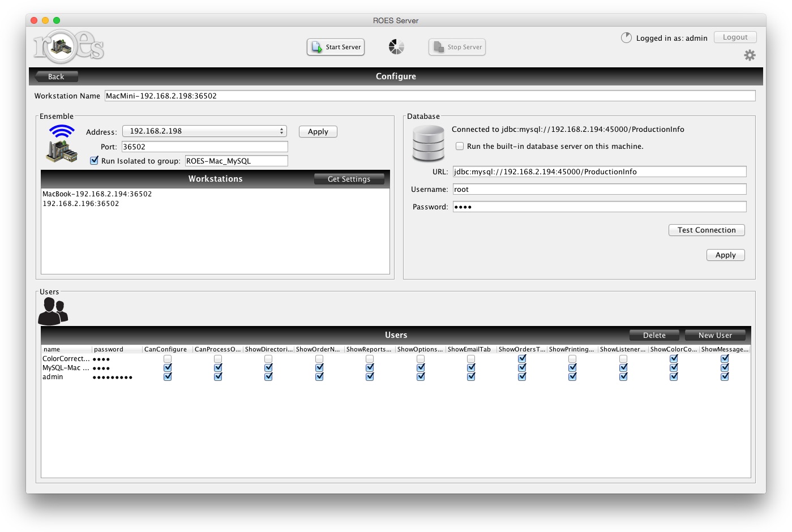
Task: Open settings via the gear icon
Action: point(750,55)
